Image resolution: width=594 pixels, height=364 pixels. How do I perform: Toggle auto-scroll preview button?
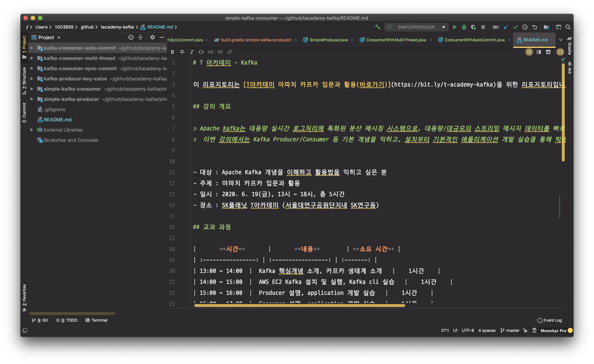pyautogui.click(x=560, y=52)
